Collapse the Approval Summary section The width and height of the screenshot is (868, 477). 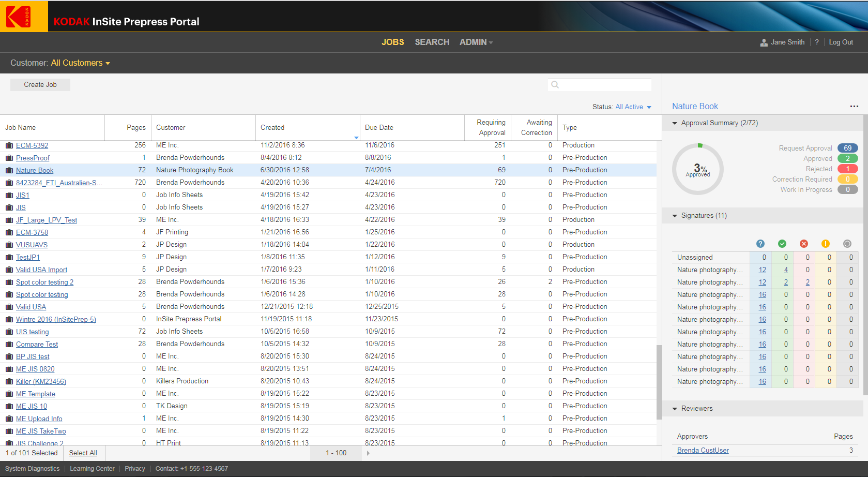point(675,123)
